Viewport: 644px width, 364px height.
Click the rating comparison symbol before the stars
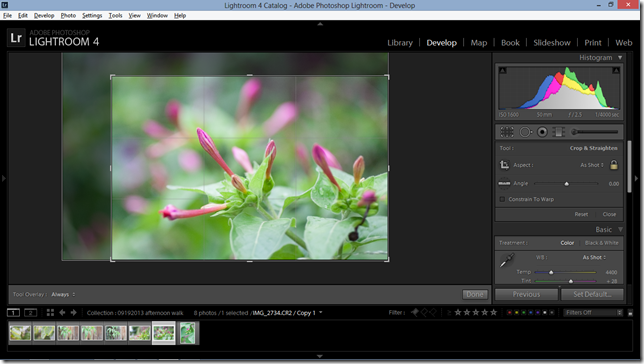pos(449,313)
